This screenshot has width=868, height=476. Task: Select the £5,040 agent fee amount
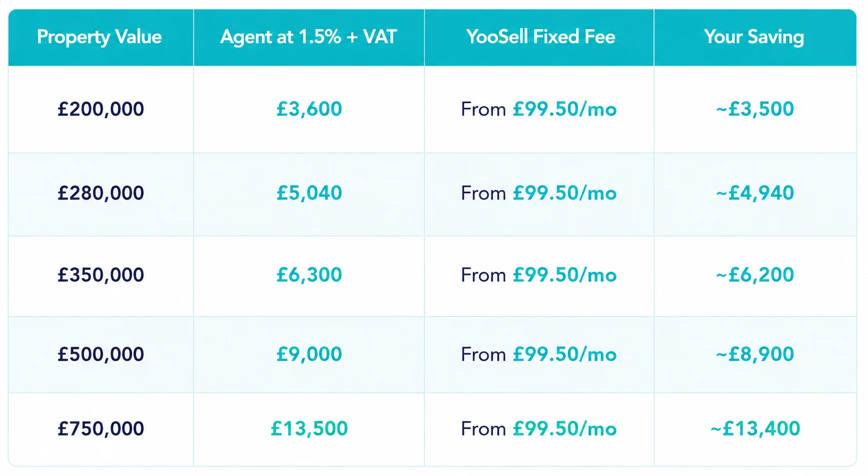coord(309,193)
